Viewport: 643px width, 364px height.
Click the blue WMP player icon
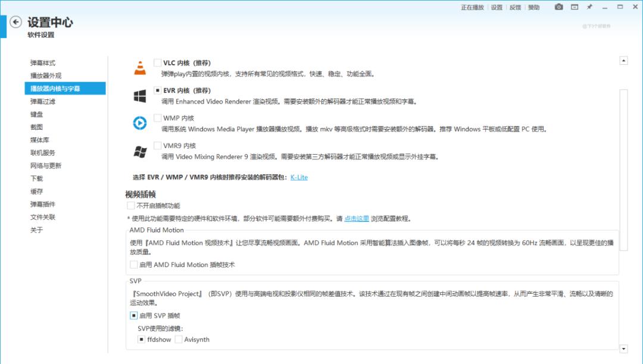pos(139,123)
